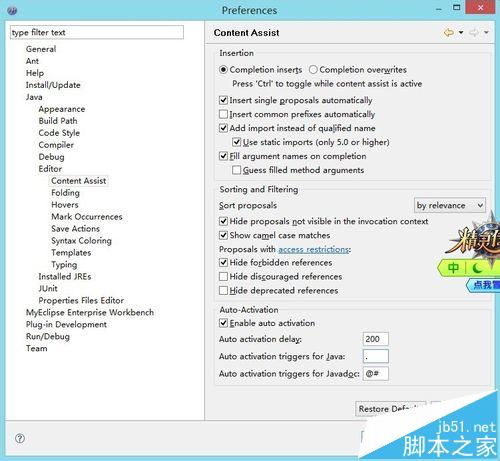
Task: Open Appearance under Java
Action: [x=62, y=109]
